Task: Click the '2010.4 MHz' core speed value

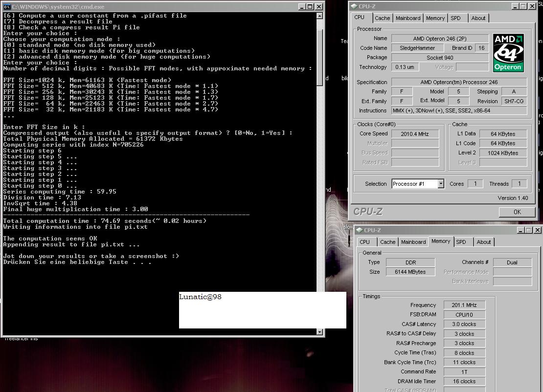Action: (415, 134)
